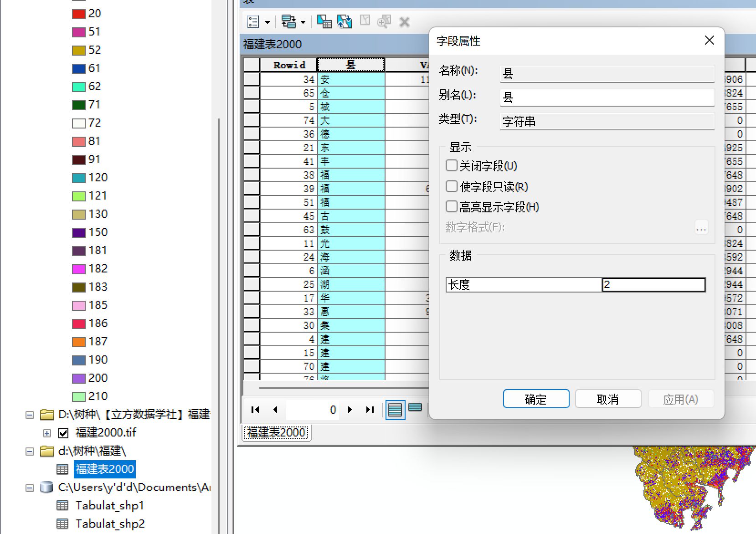Click the legend label 120
The height and width of the screenshot is (534, 756).
click(x=98, y=177)
